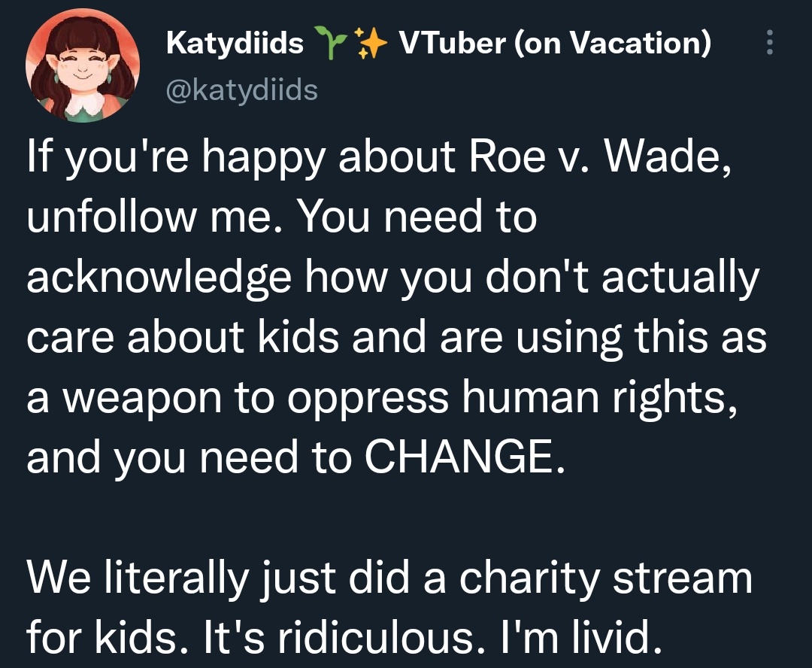Click the word 'literally' in second paragraph
This screenshot has width=812, height=668.
tap(177, 578)
